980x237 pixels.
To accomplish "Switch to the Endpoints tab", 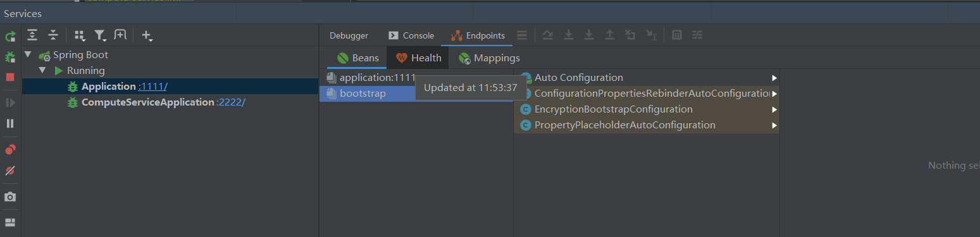I will [x=478, y=35].
